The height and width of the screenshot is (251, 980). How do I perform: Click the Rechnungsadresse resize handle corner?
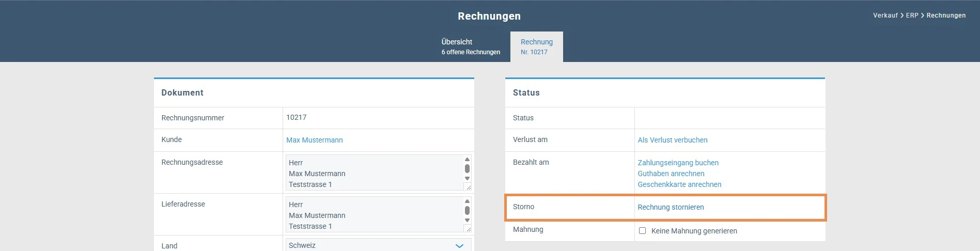[468, 186]
